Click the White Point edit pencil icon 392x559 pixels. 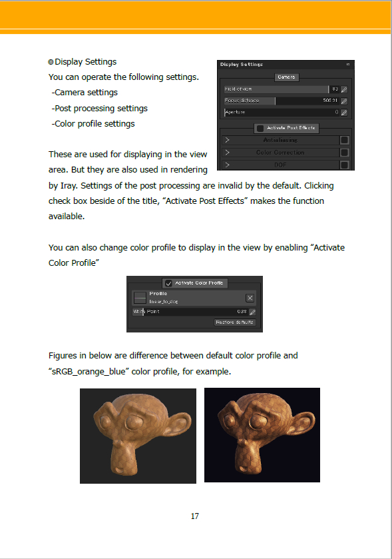[252, 312]
